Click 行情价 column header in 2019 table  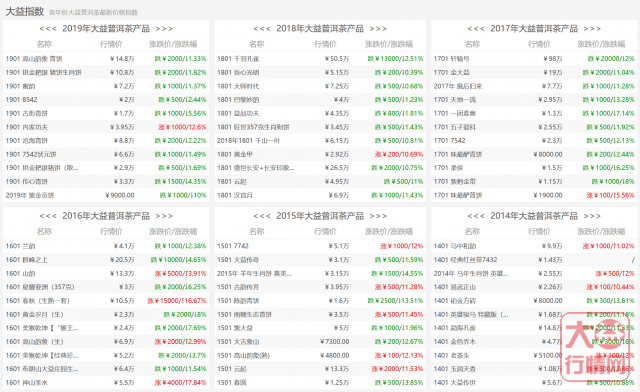tap(111, 44)
